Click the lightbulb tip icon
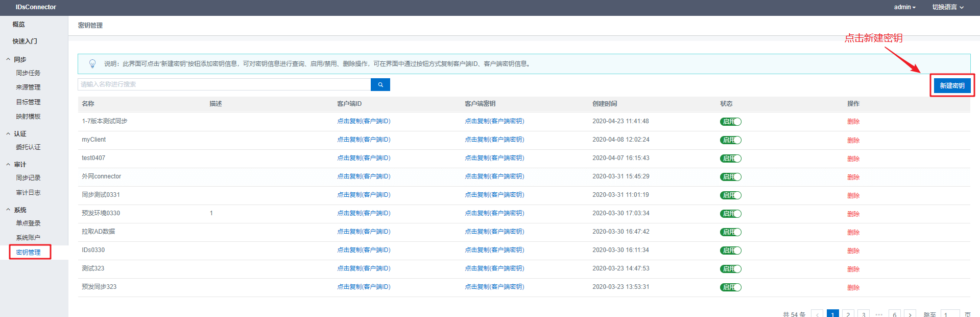This screenshot has height=317, width=980. click(x=92, y=63)
